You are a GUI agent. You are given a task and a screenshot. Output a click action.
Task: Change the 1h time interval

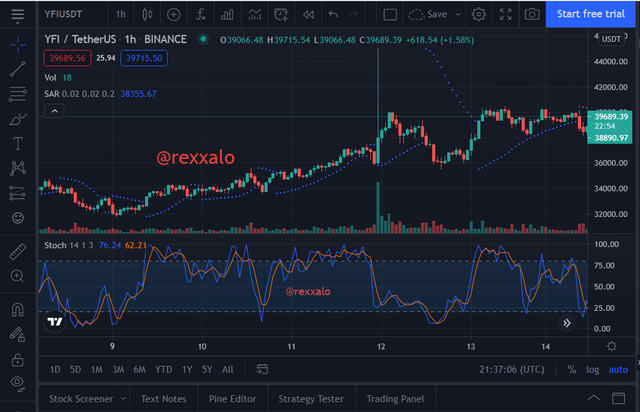(x=120, y=15)
